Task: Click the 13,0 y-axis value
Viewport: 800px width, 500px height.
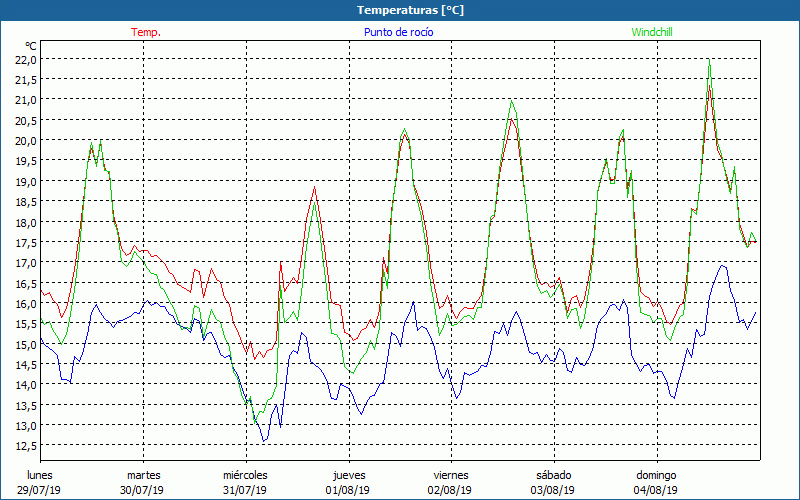Action: 26,425
